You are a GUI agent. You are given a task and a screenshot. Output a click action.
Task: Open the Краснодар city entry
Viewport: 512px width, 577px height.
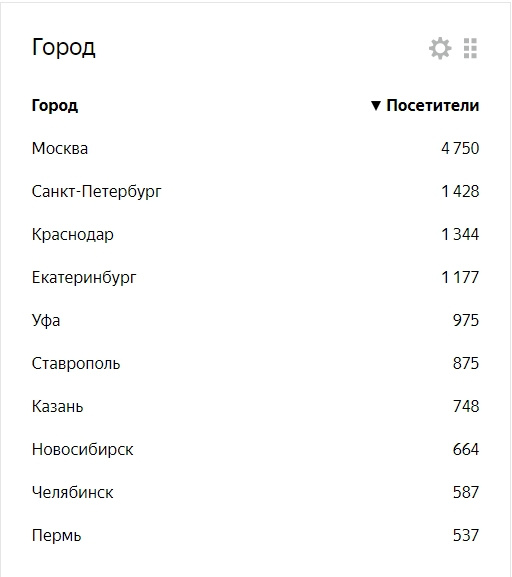(x=73, y=235)
